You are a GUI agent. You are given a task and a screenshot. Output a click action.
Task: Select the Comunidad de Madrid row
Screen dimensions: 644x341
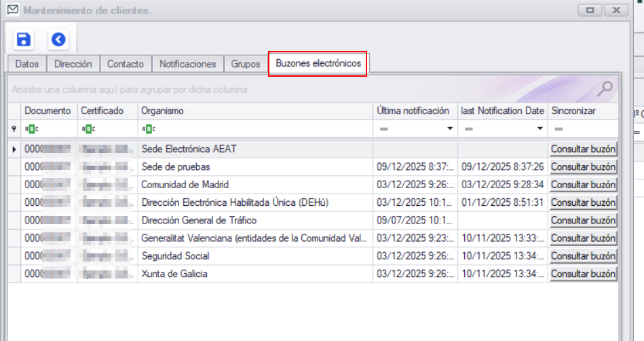point(254,184)
